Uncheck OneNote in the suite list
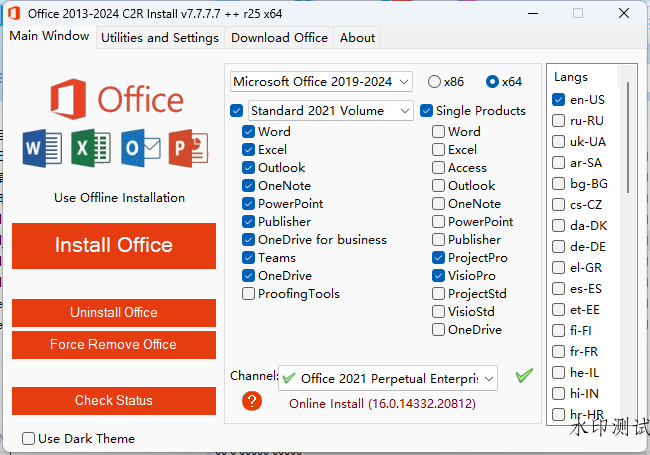The width and height of the screenshot is (650, 455). coord(248,186)
